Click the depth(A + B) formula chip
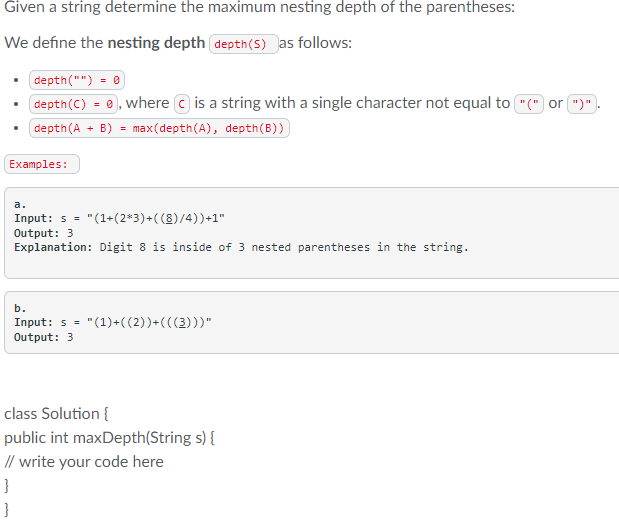The image size is (619, 522). click(159, 128)
